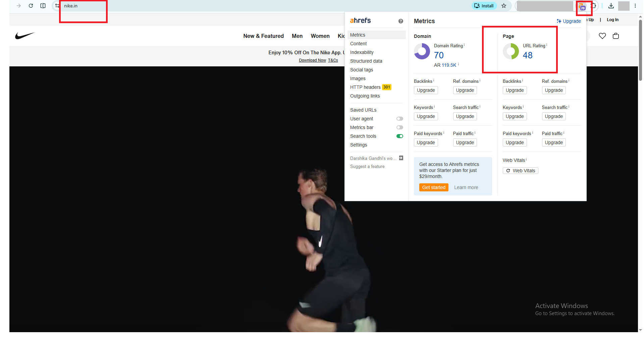Open Saved URLs in sidebar
This screenshot has height=362, width=644.
[363, 110]
